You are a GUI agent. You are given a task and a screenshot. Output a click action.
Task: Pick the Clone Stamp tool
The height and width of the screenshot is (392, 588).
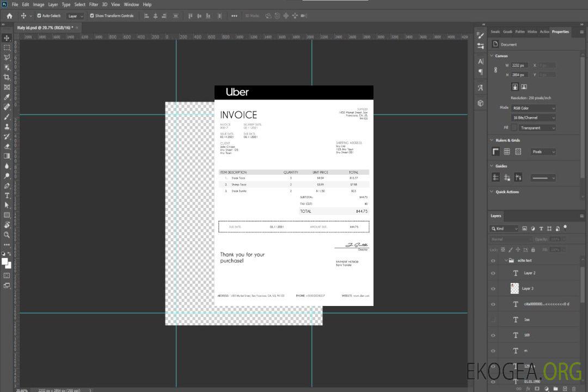[7, 127]
